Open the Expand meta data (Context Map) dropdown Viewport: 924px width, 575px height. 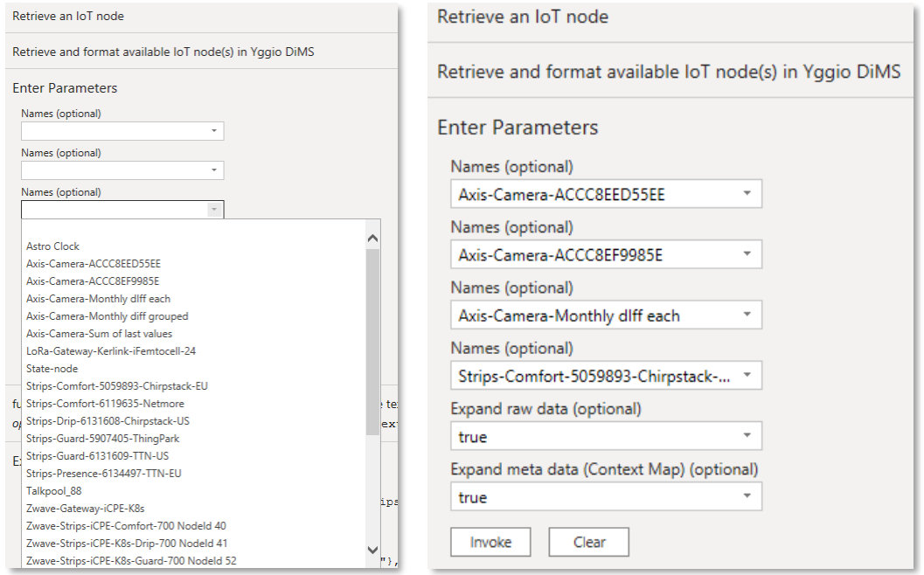coord(606,496)
